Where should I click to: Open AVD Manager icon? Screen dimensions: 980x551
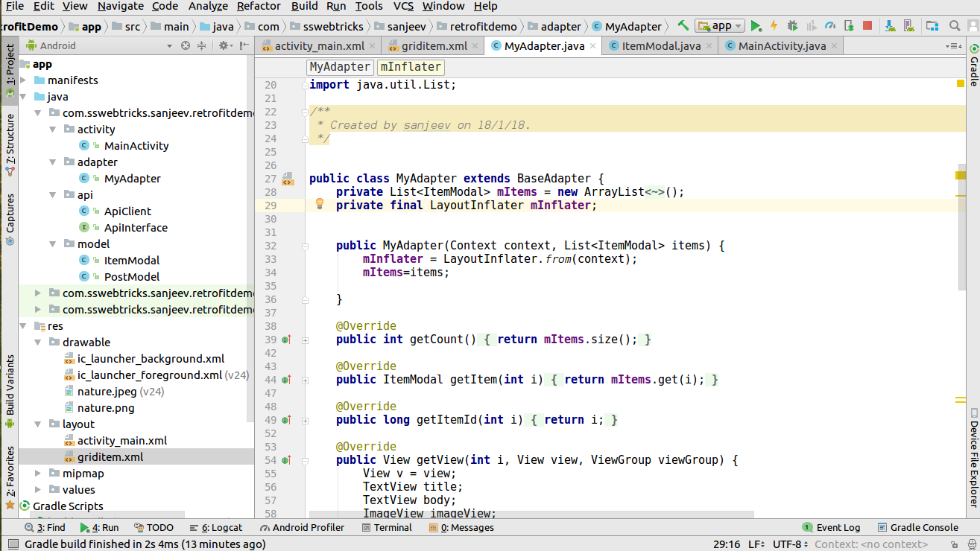(909, 25)
